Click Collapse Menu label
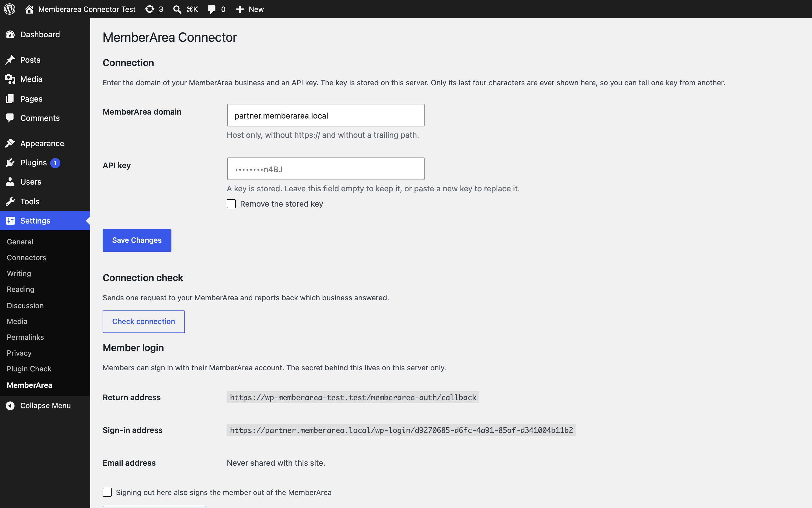 point(45,406)
